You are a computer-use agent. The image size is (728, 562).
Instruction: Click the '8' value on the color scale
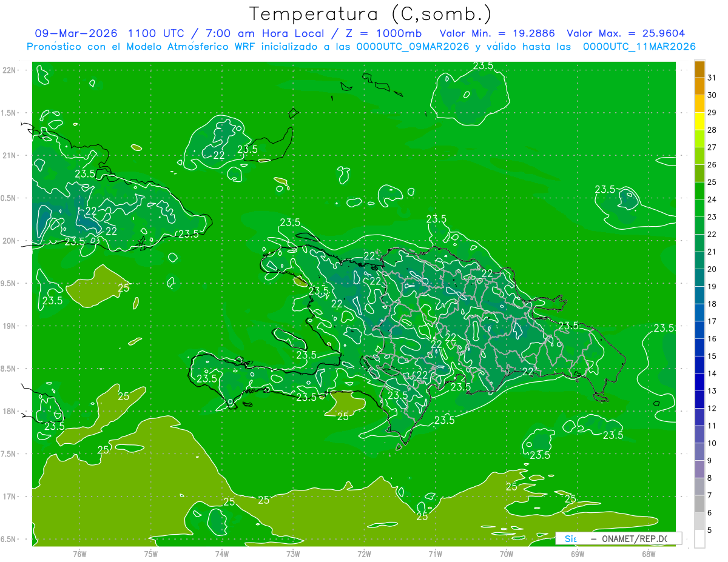click(x=710, y=478)
